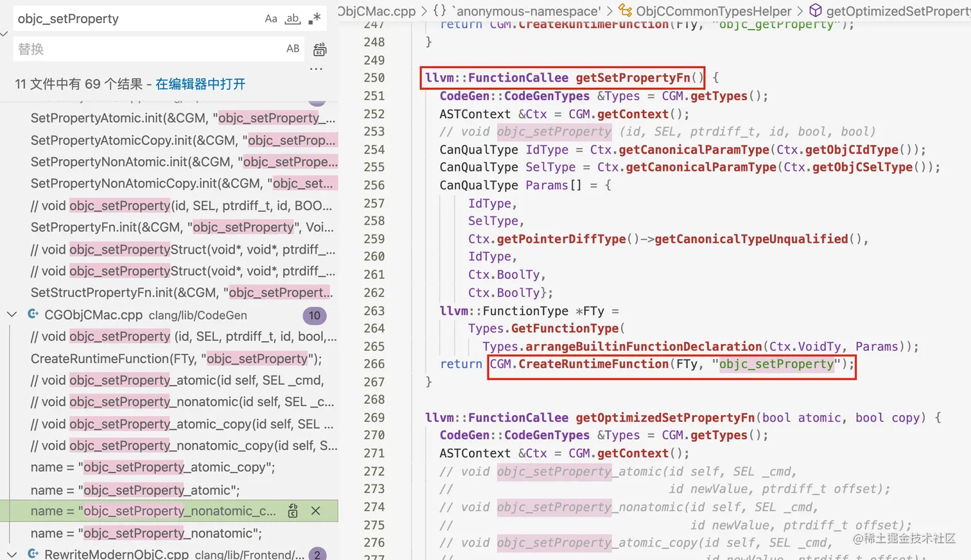The height and width of the screenshot is (560, 971).
Task: Click getObjCIdType in the code on line 254
Action: (852, 150)
